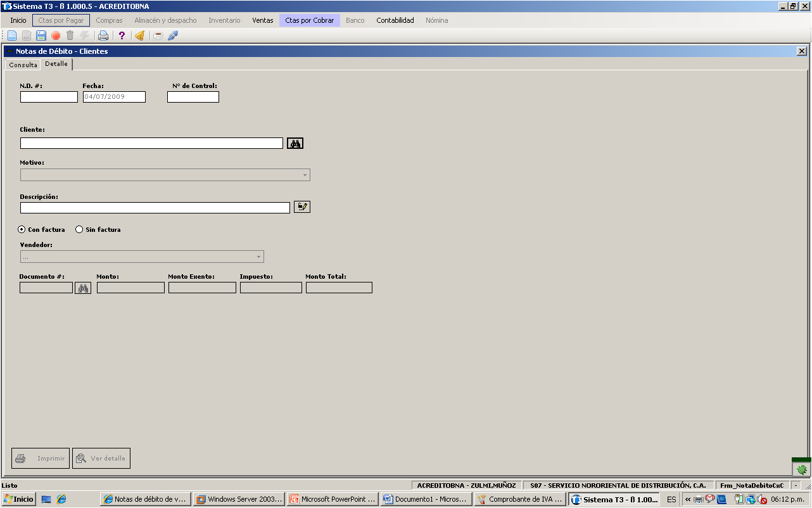Expand hidden tray icons chevron
812x508 pixels.
click(688, 499)
